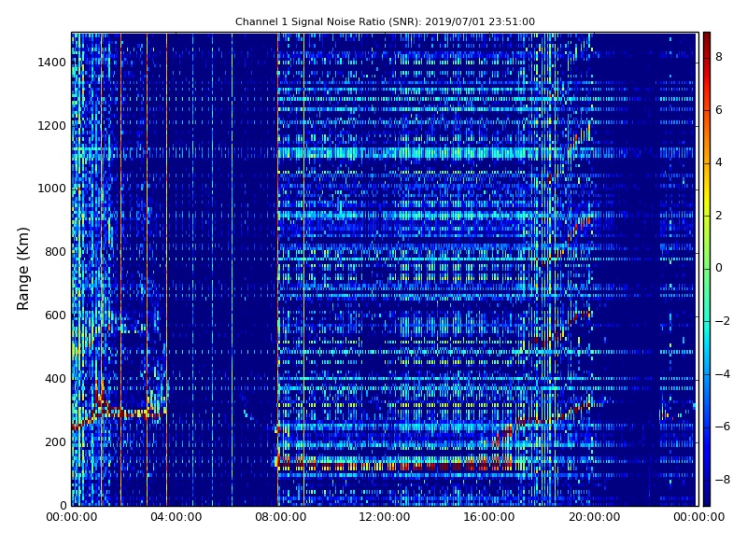Click the 12:00:00 time axis label
747x560 pixels.
(x=385, y=517)
